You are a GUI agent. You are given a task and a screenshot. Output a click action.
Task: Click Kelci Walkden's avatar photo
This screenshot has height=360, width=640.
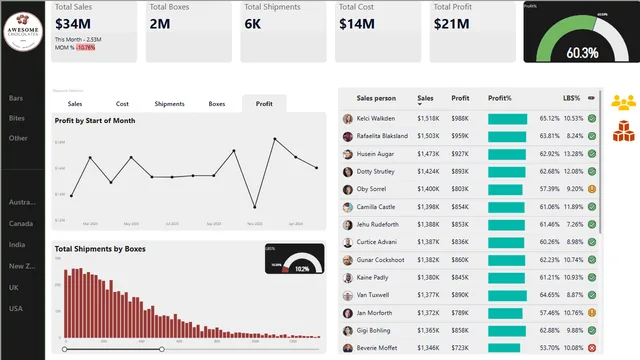[x=348, y=119]
